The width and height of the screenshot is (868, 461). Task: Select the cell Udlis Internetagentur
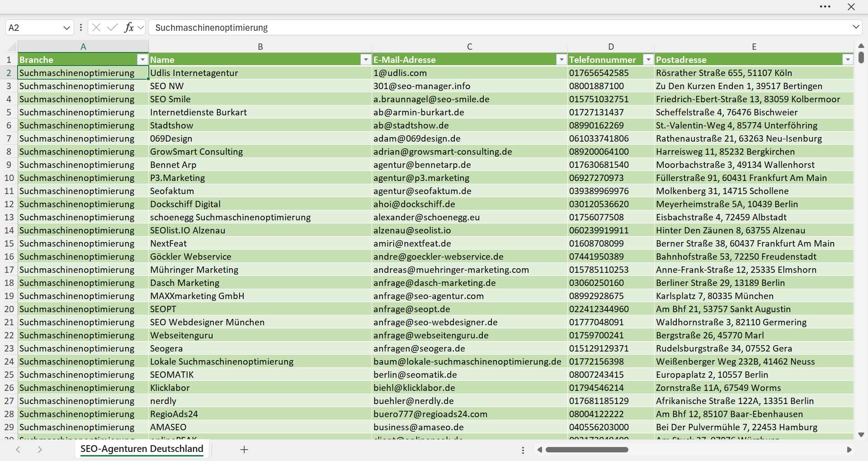pyautogui.click(x=260, y=73)
